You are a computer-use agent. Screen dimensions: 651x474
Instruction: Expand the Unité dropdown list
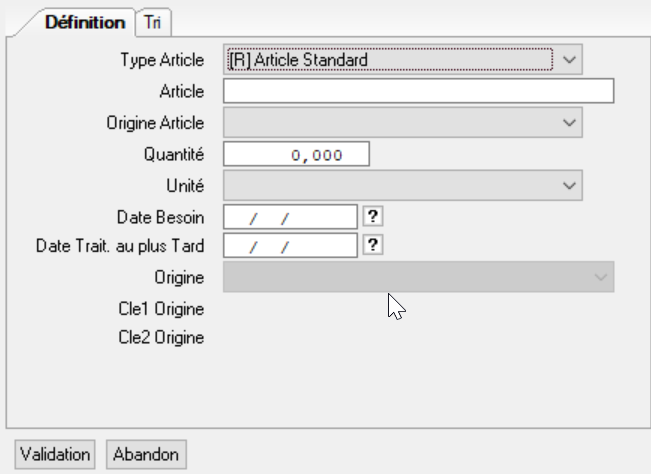click(x=402, y=185)
